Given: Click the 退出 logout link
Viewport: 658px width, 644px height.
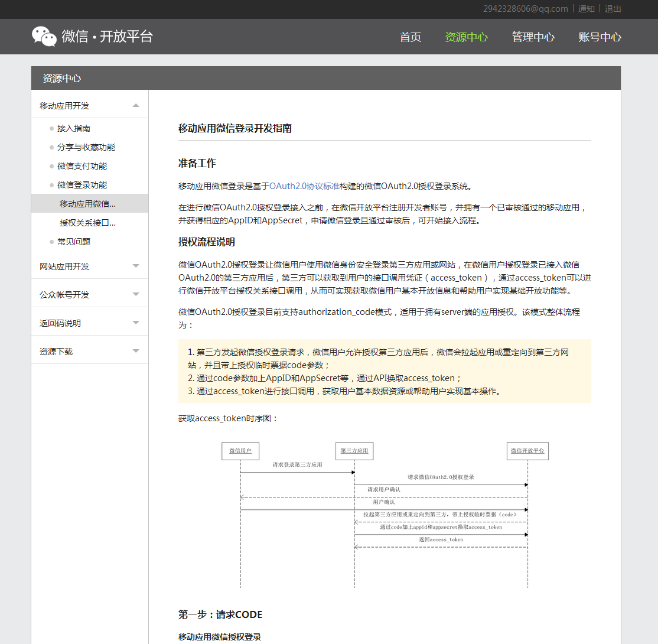Looking at the screenshot, I should 613,9.
